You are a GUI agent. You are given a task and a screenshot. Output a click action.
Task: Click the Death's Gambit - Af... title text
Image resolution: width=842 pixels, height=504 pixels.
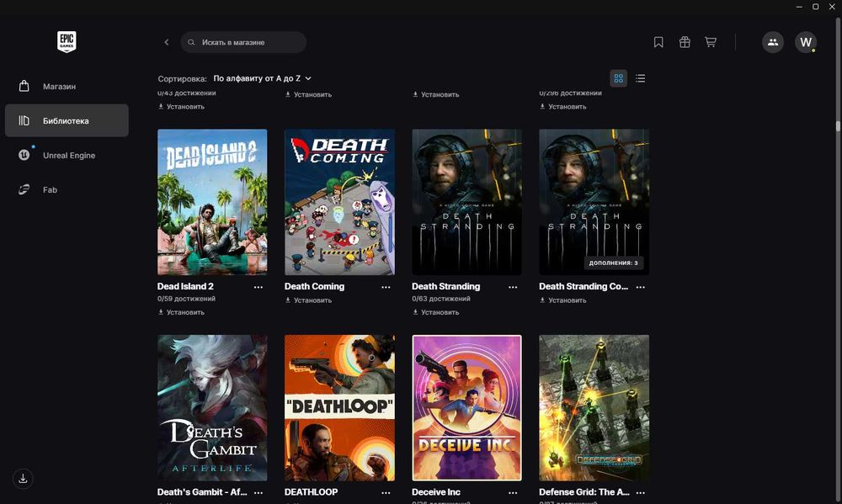coord(202,491)
